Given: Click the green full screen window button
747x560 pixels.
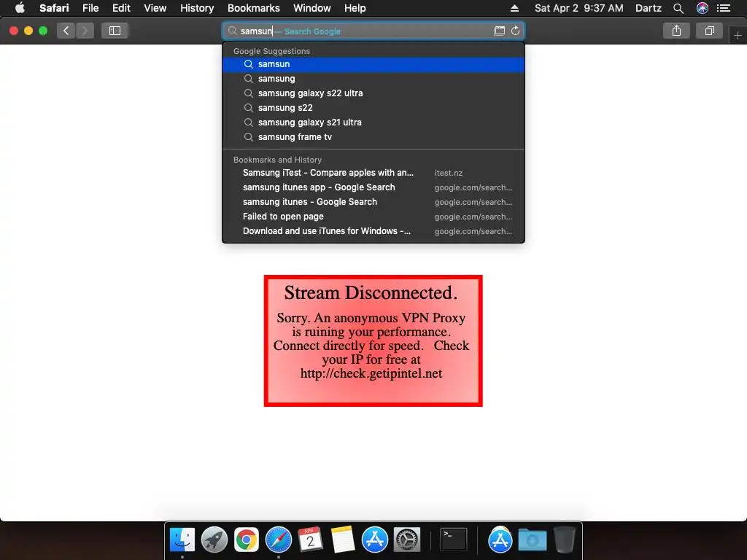Looking at the screenshot, I should pos(43,31).
